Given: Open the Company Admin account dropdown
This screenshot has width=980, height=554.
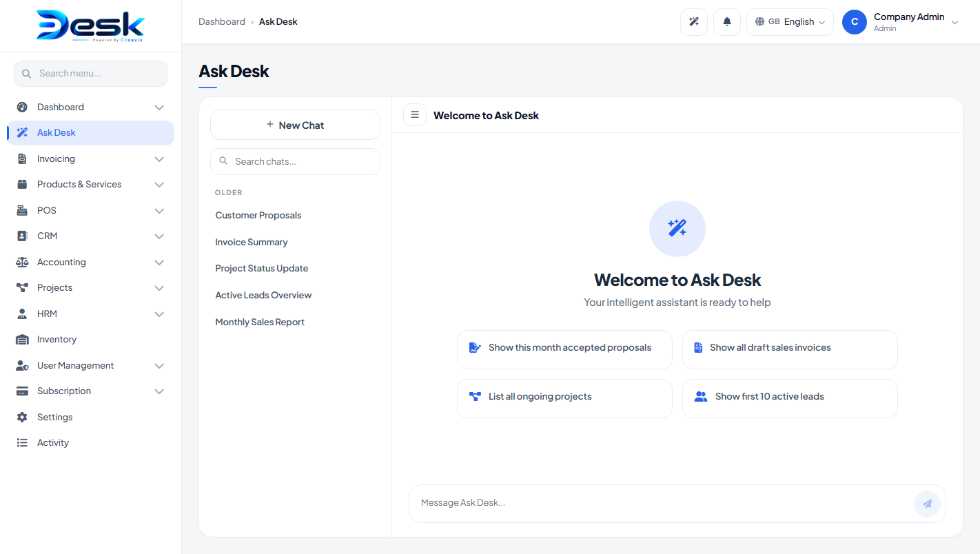Looking at the screenshot, I should click(x=901, y=22).
